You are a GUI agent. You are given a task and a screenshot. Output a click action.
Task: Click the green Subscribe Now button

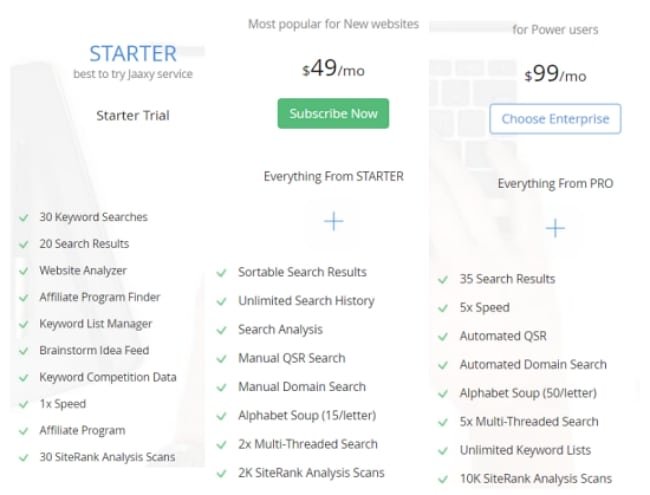[x=333, y=114]
